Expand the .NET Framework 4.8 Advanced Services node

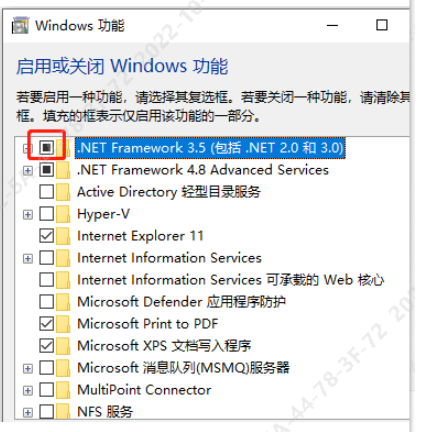click(28, 171)
